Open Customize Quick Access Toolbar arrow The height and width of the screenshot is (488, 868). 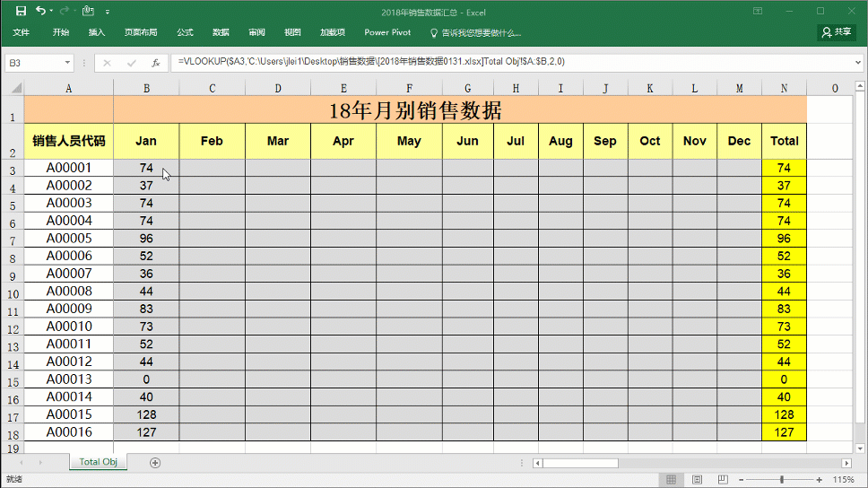(x=108, y=11)
